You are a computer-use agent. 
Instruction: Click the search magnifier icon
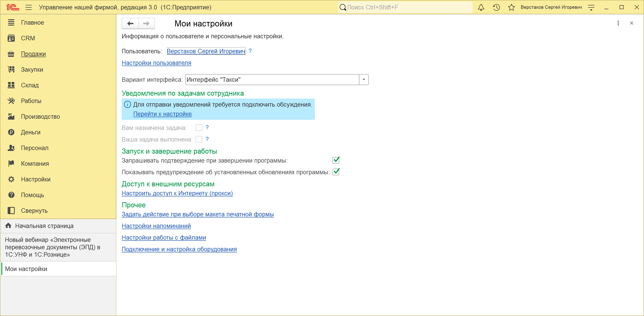click(x=343, y=7)
